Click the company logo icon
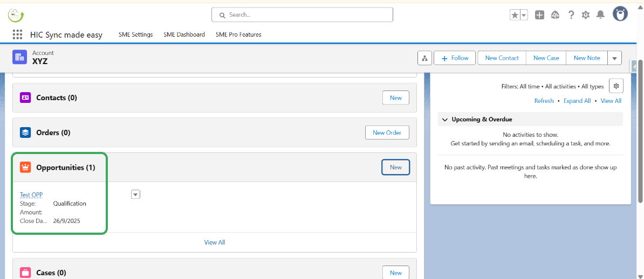The height and width of the screenshot is (279, 644). (x=16, y=15)
